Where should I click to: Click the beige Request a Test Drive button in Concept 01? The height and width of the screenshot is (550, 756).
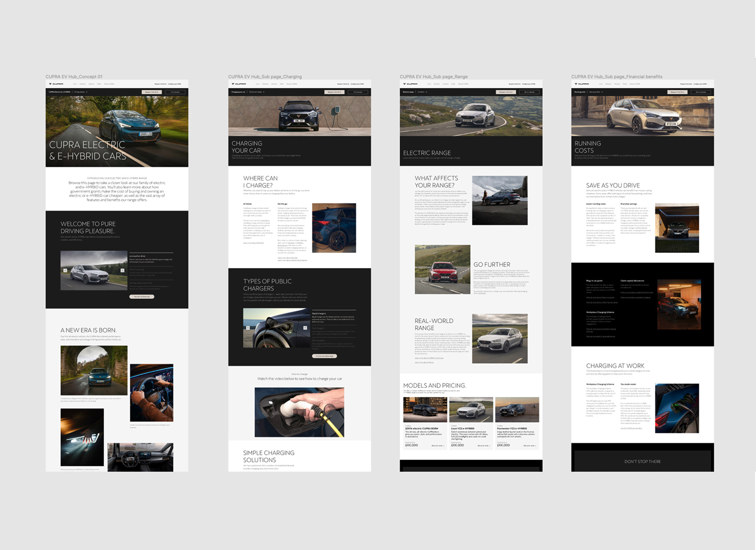pos(152,92)
